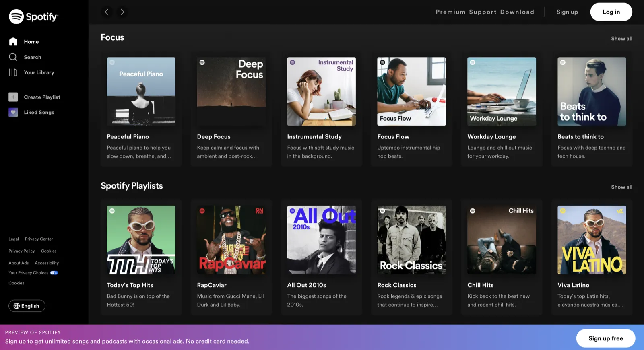Viewport: 644px width, 350px height.
Task: Open the Instrumental Study cover
Action: tap(322, 91)
